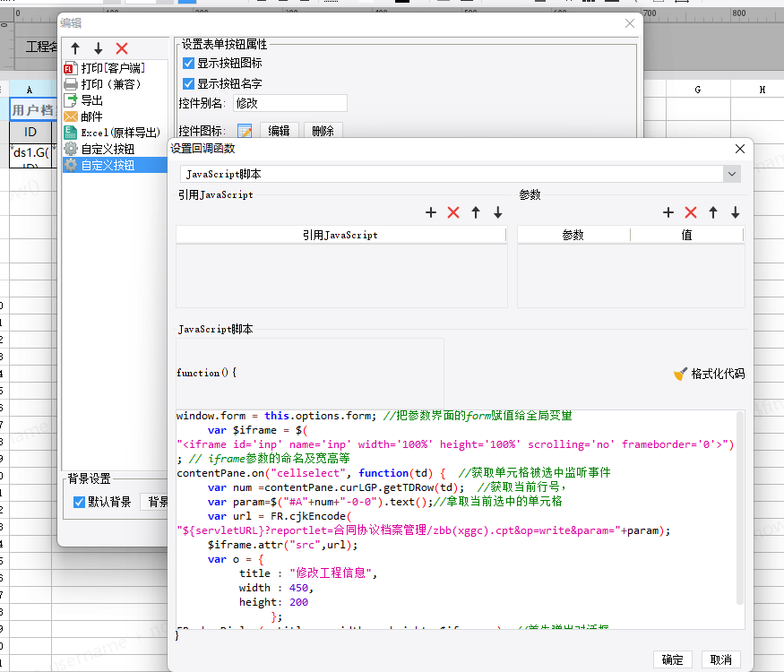Move JavaScript reference down

[498, 212]
